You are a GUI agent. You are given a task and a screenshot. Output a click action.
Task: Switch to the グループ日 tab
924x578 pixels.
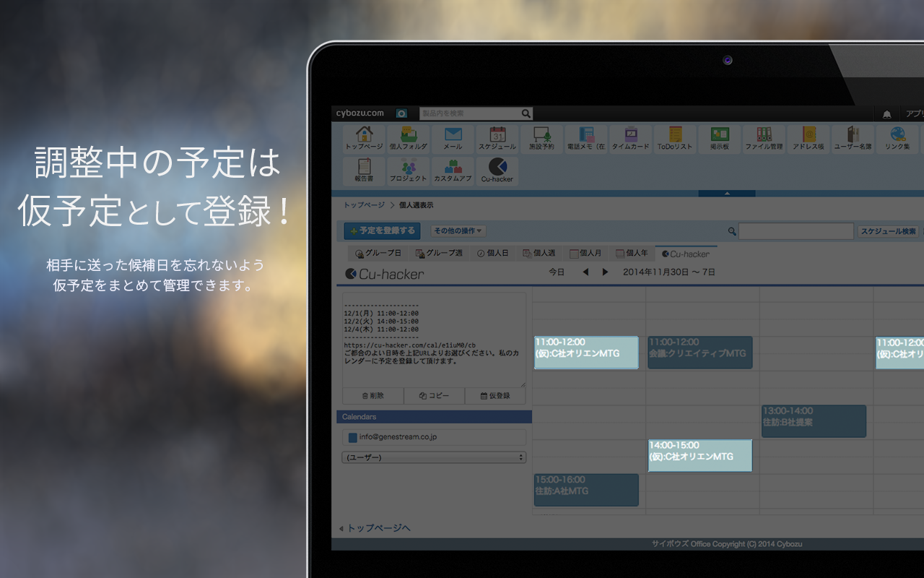pyautogui.click(x=378, y=254)
